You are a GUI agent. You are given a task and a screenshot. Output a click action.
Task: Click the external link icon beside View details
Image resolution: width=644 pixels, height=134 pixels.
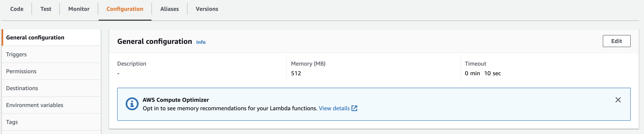(x=354, y=108)
